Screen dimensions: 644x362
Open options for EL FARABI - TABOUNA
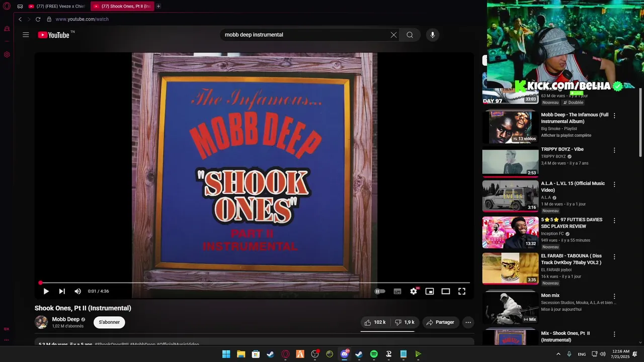[614, 257]
